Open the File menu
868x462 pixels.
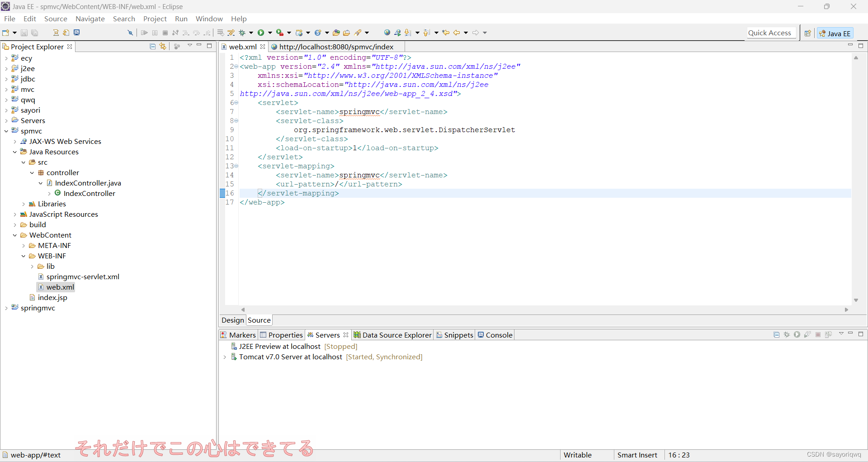[x=9, y=19]
